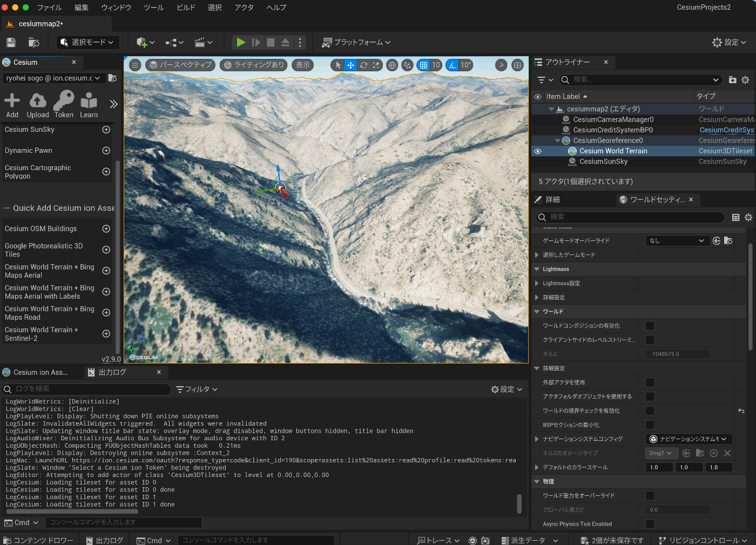Toggle rotation snapping angle icon
756x545 pixels.
click(453, 65)
